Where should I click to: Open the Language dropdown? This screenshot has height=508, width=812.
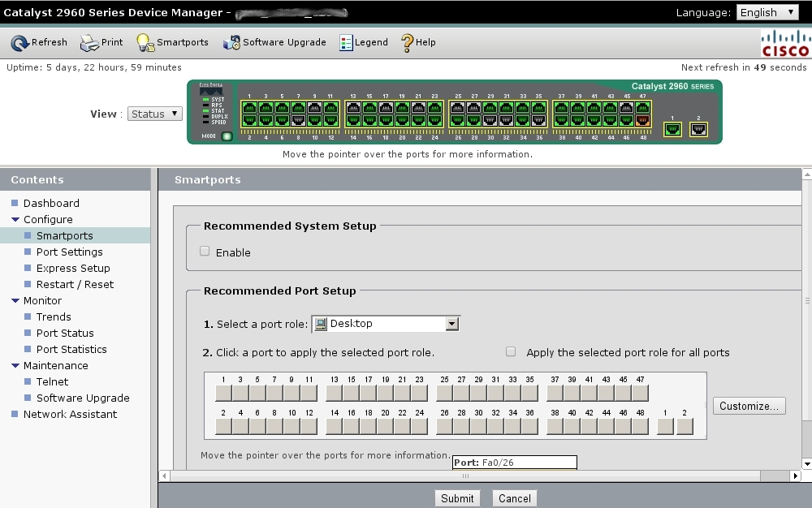767,12
